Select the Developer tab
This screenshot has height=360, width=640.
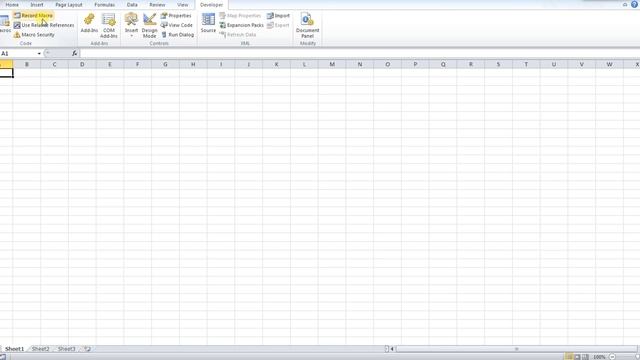[211, 5]
